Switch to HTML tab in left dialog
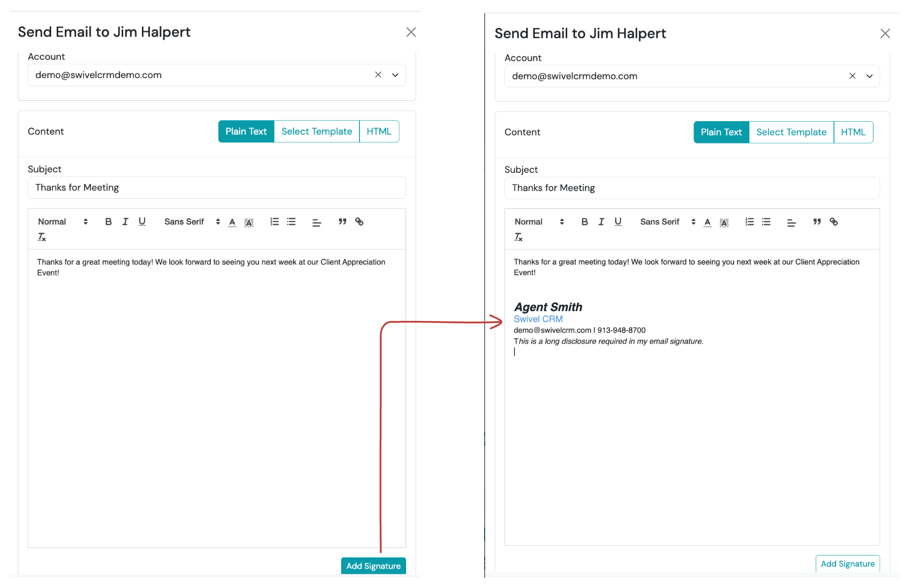Viewport: 910px width, 588px height. (379, 131)
